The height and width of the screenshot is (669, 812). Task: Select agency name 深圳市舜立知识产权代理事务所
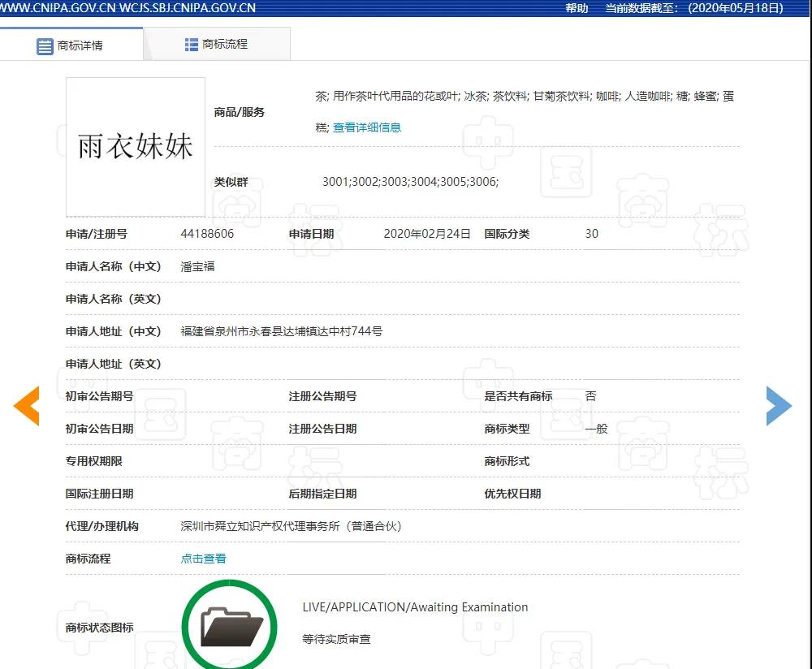click(x=291, y=526)
